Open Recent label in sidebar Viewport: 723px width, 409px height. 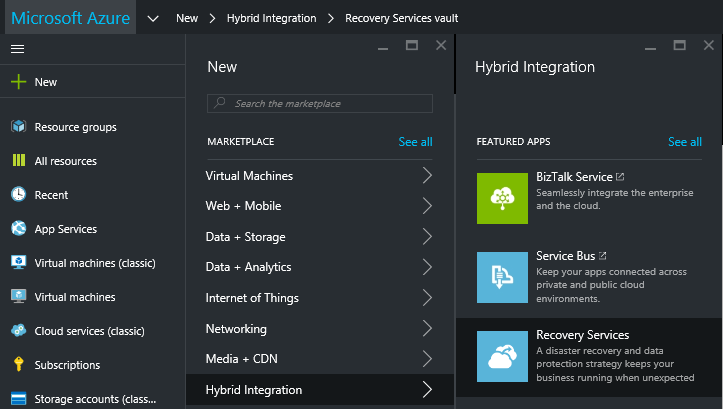(x=51, y=195)
